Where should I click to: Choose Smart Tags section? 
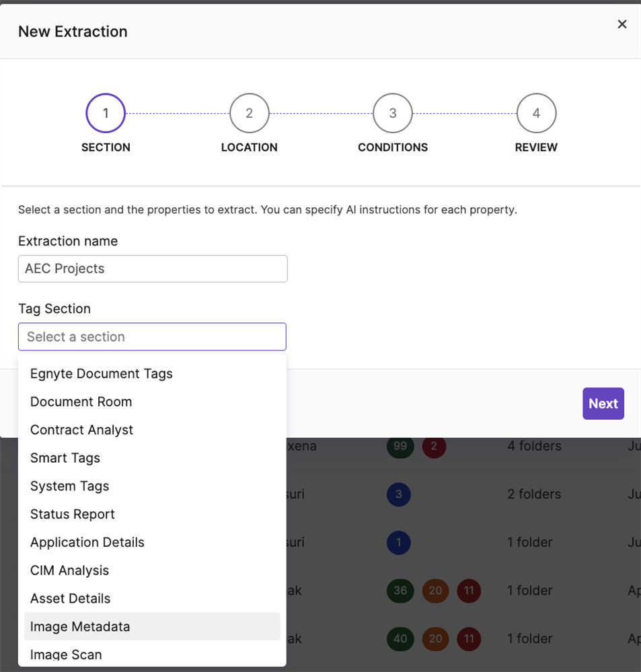pyautogui.click(x=152, y=458)
